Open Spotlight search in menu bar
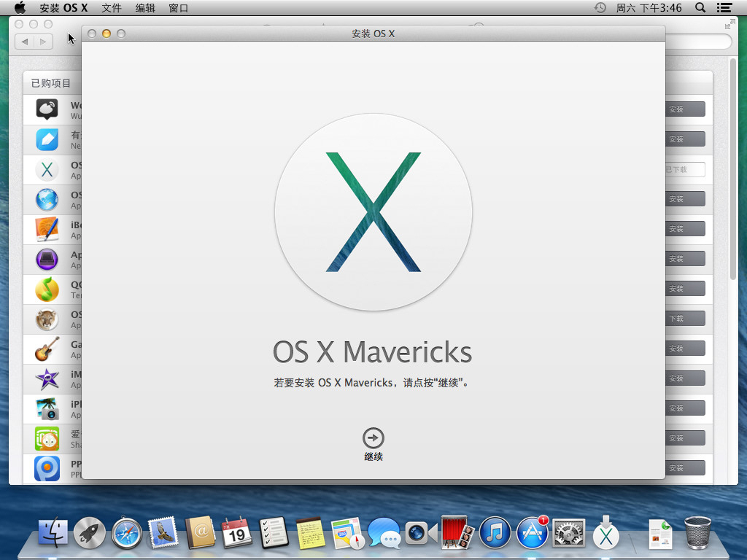Image resolution: width=747 pixels, height=560 pixels. [x=700, y=7]
